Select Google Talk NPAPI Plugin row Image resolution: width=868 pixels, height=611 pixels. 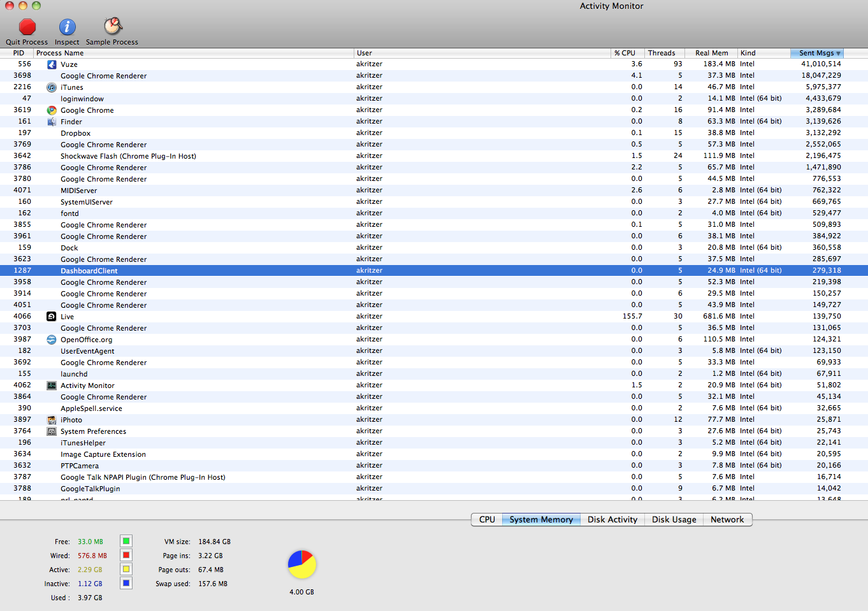point(434,477)
